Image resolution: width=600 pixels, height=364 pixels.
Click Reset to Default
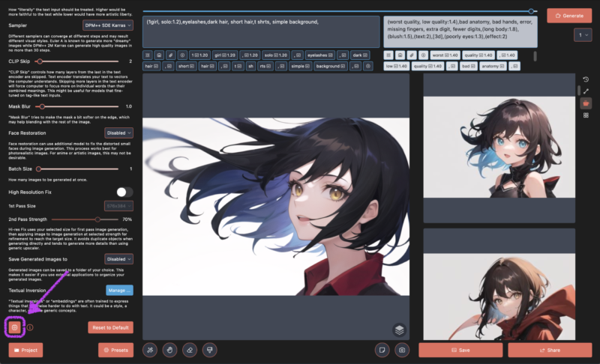pyautogui.click(x=110, y=327)
